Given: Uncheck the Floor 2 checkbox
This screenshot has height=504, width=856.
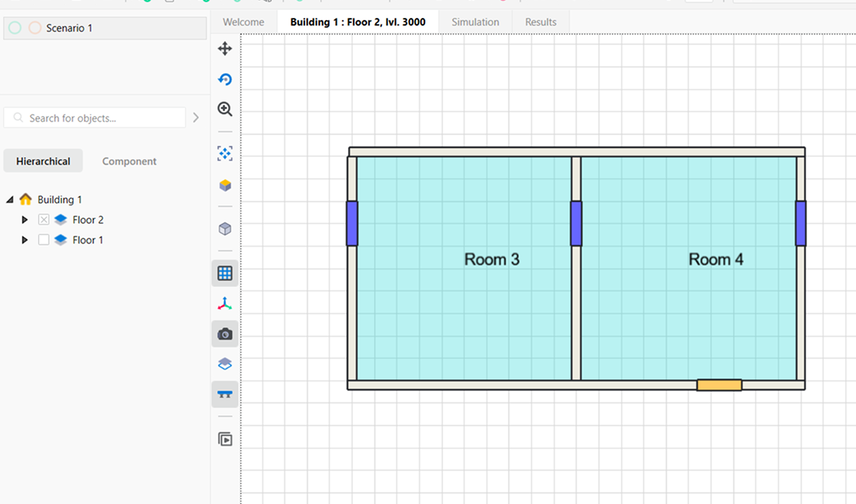Looking at the screenshot, I should (44, 220).
